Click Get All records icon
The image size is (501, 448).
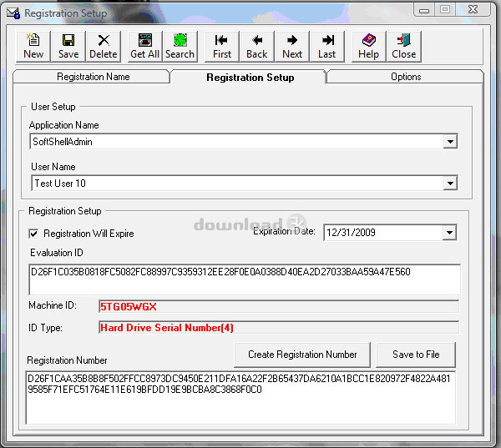144,46
